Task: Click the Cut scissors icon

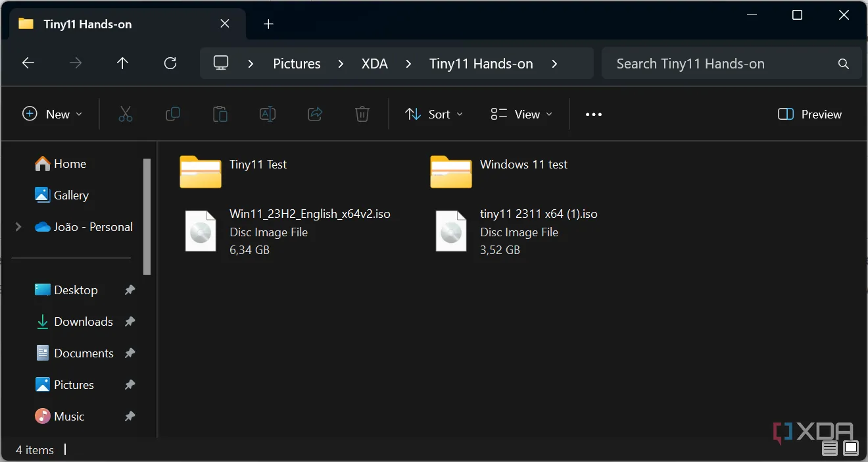Action: pyautogui.click(x=126, y=114)
